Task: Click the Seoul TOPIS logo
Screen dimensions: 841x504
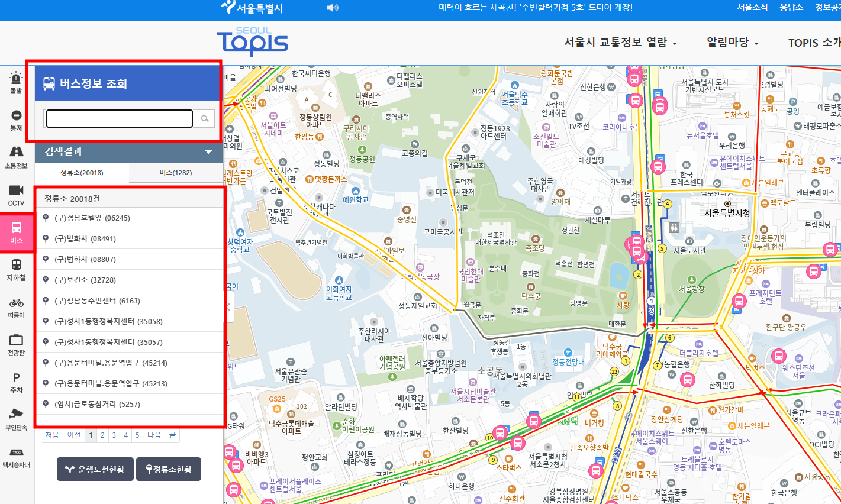Action: point(252,41)
